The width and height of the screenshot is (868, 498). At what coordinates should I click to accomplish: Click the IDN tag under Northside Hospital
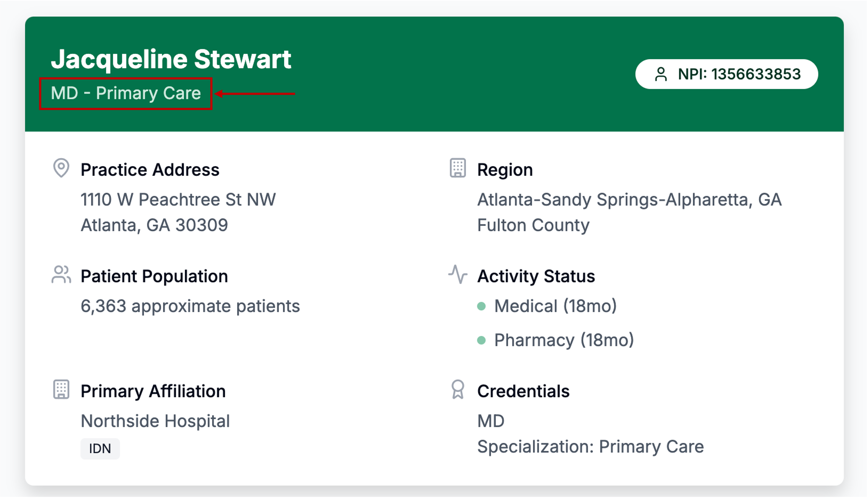[100, 449]
